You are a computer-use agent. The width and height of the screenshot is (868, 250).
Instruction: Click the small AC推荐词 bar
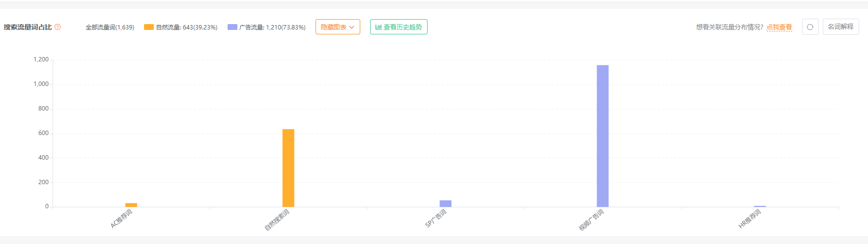[x=131, y=205]
